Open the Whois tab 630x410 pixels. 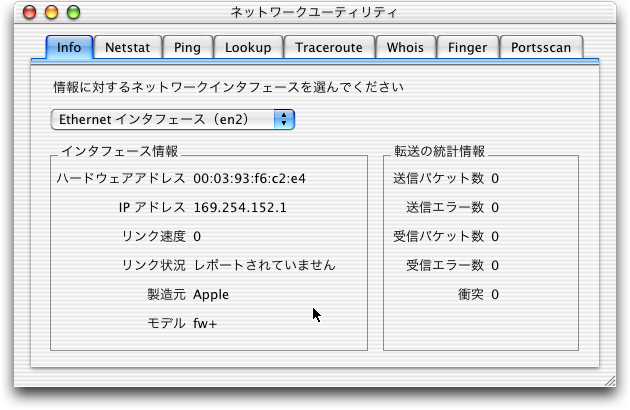(x=407, y=47)
